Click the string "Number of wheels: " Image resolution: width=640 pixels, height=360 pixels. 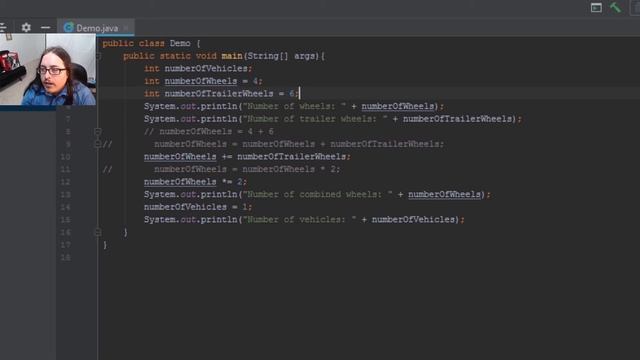pyautogui.click(x=294, y=107)
